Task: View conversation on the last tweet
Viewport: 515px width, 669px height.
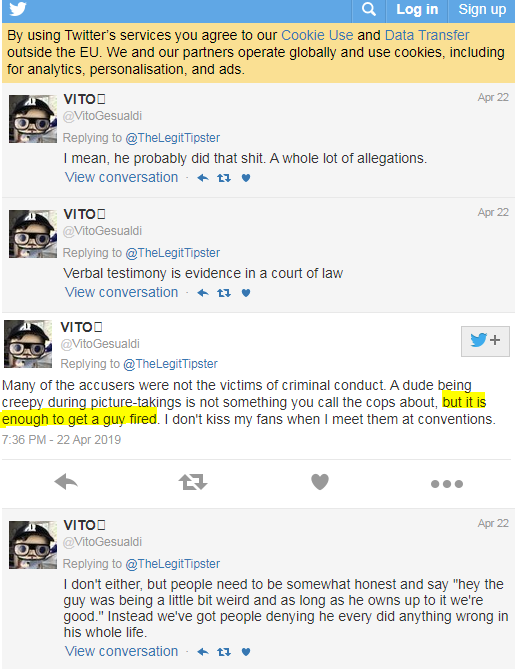Action: [x=121, y=651]
